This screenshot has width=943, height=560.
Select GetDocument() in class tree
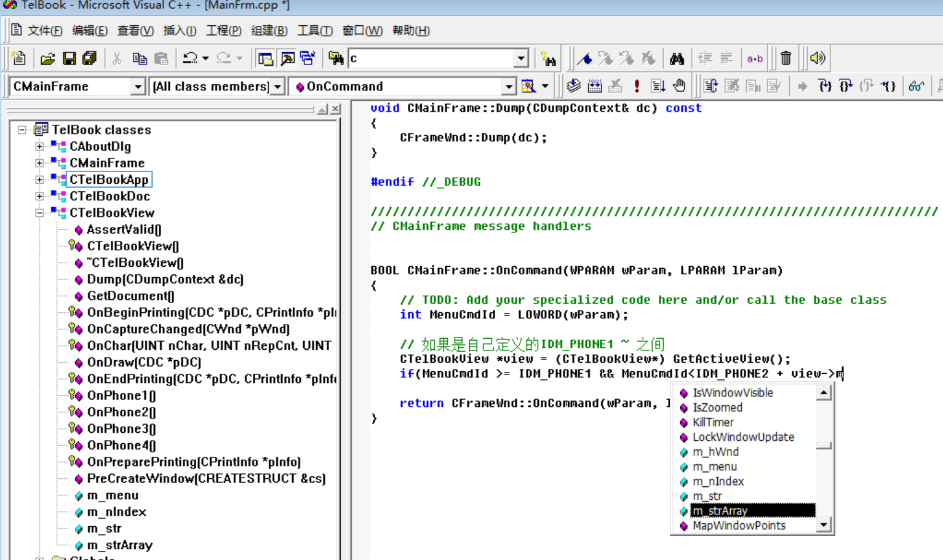130,296
